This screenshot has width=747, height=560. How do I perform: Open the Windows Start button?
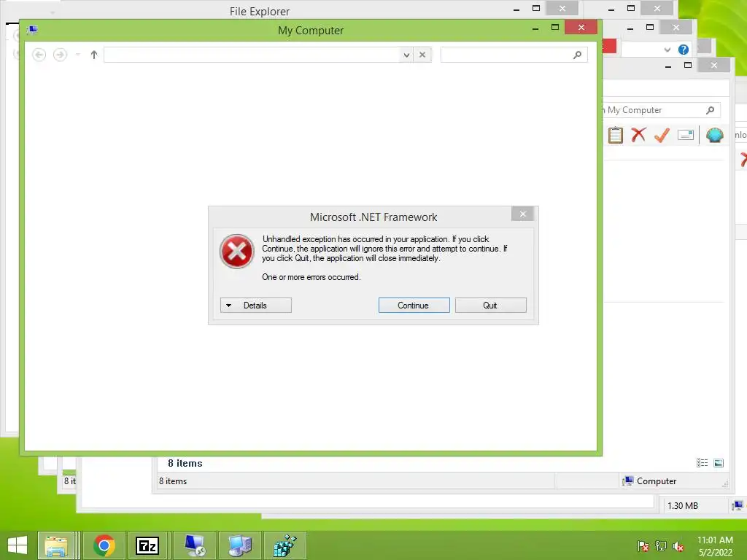(18, 545)
